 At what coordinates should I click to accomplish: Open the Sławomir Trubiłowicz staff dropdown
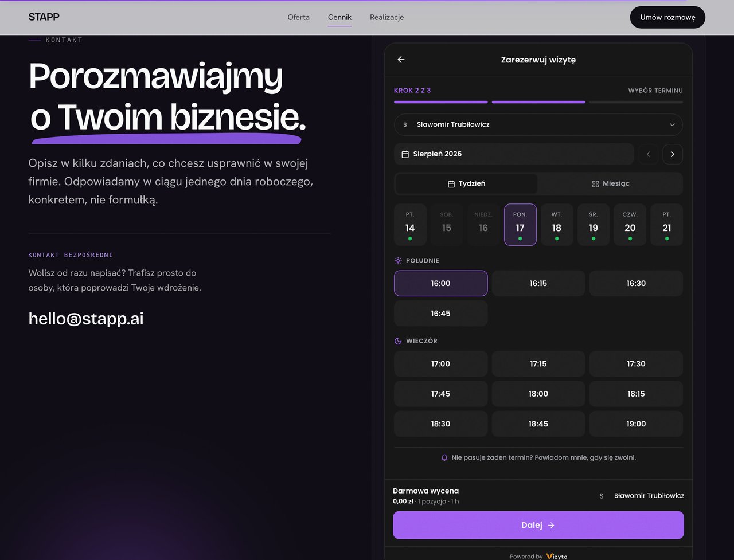(538, 124)
